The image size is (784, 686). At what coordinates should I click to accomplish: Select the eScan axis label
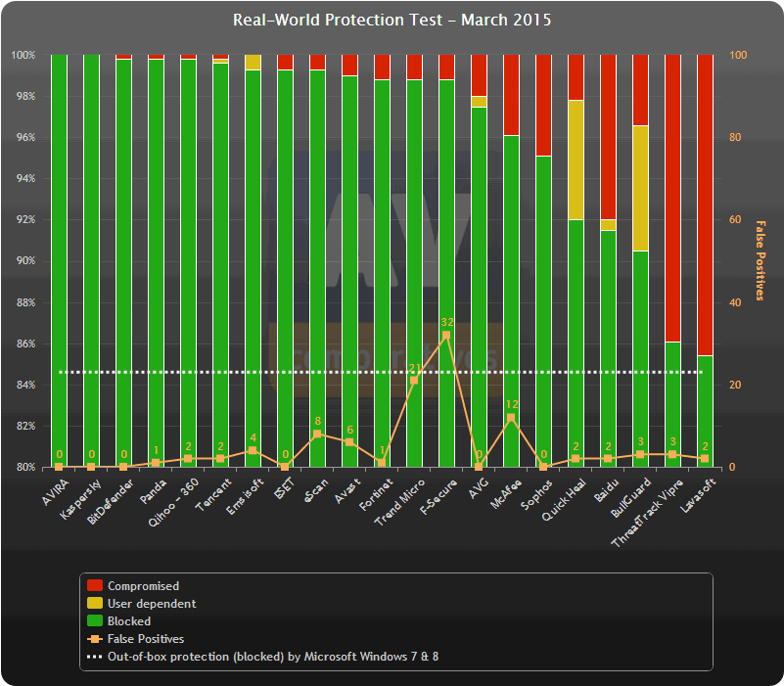tap(316, 490)
